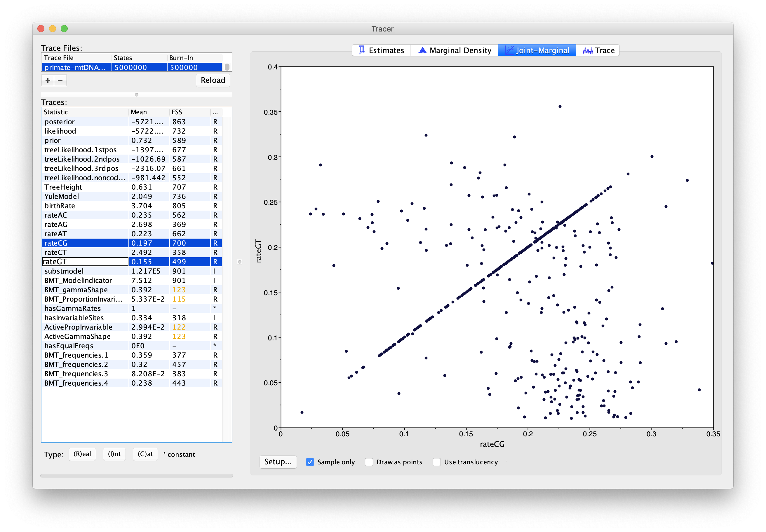Enable Use translucency checkbox
Image resolution: width=766 pixels, height=532 pixels.
click(x=436, y=462)
